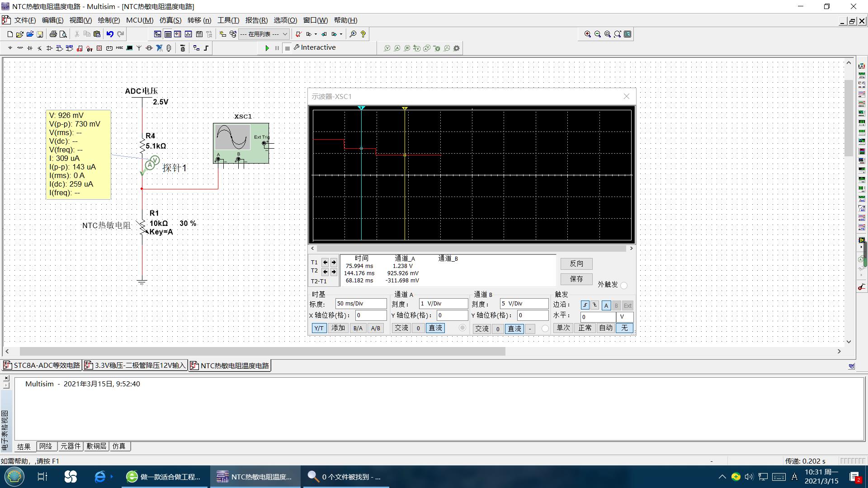Place an analog op-amp component
The width and height of the screenshot is (868, 488).
click(x=50, y=48)
